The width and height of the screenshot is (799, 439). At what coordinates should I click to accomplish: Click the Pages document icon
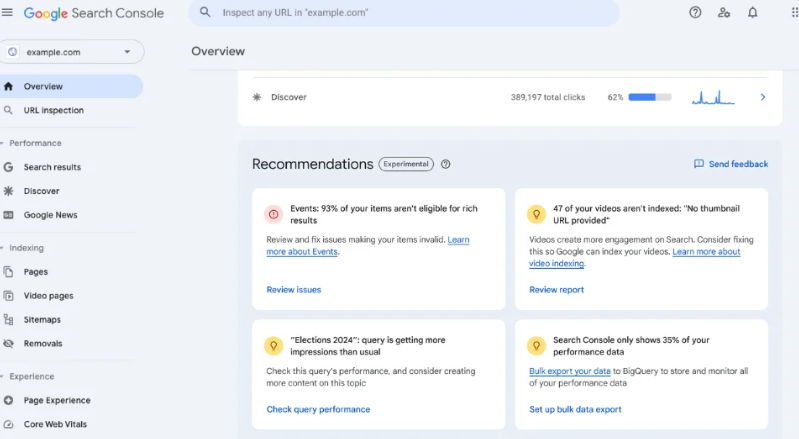(8, 272)
